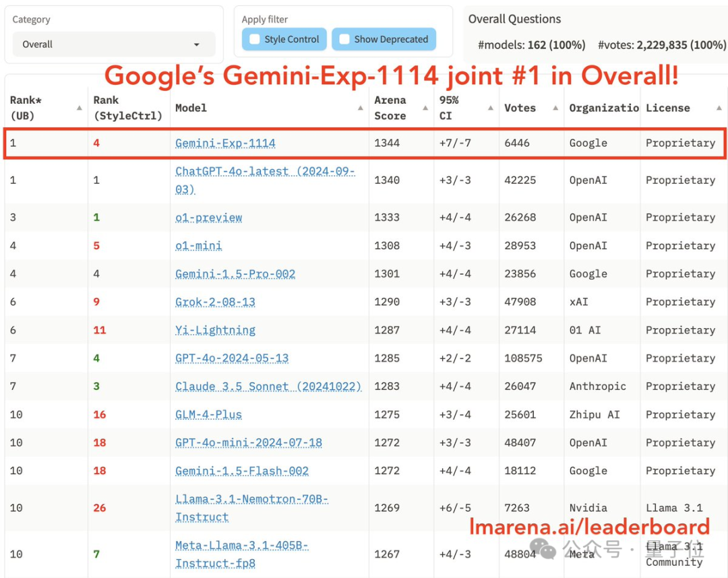This screenshot has width=728, height=578.
Task: Click the Organization column header
Action: [603, 108]
